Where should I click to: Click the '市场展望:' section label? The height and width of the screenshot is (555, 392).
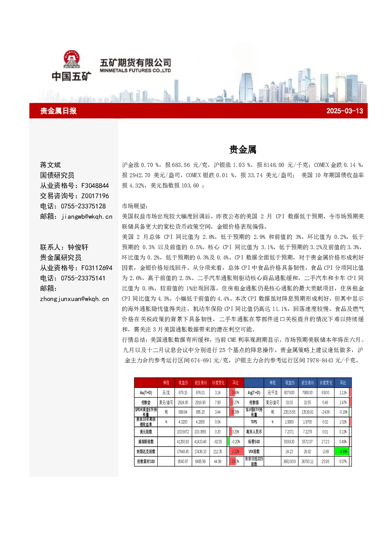pos(135,206)
